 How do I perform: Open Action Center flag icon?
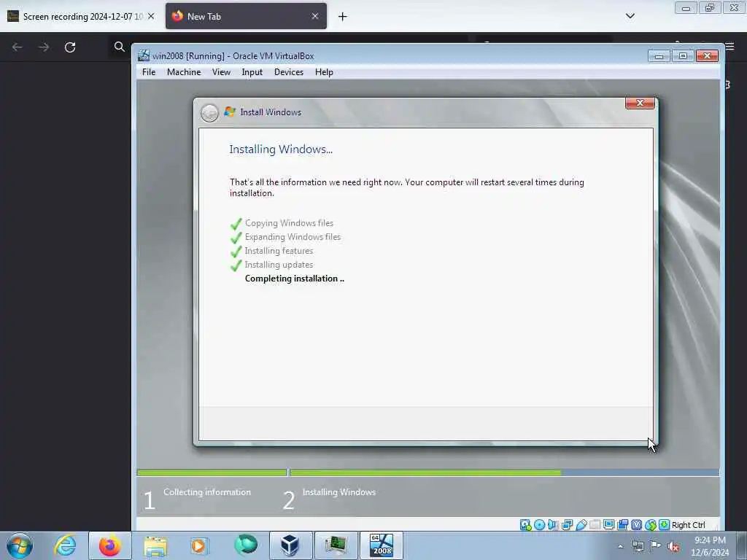click(656, 546)
